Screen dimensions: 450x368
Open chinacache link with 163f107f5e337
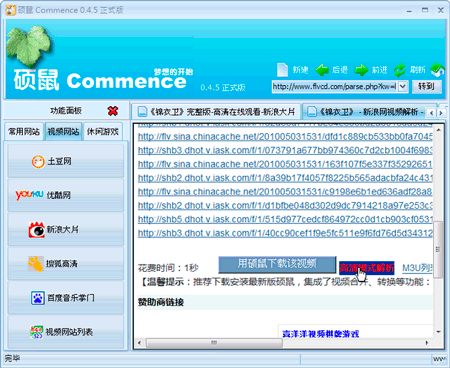click(285, 164)
